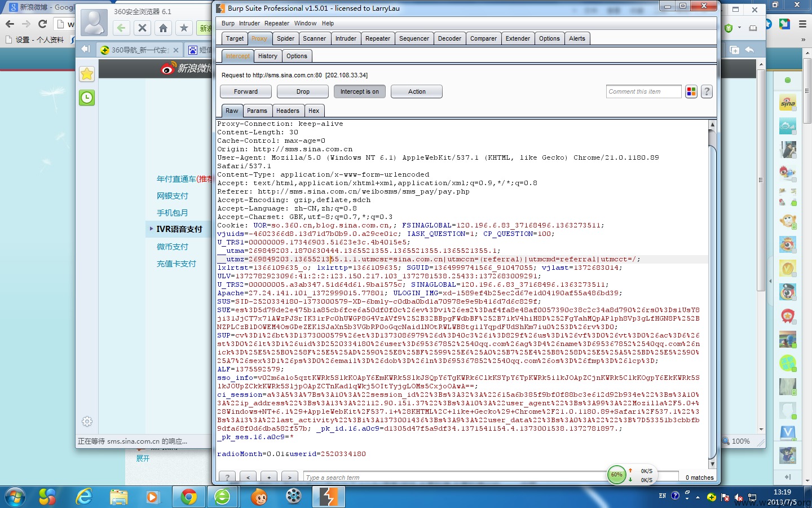Image resolution: width=812 pixels, height=508 pixels.
Task: Open file explorer folder on taskbar
Action: tap(118, 497)
